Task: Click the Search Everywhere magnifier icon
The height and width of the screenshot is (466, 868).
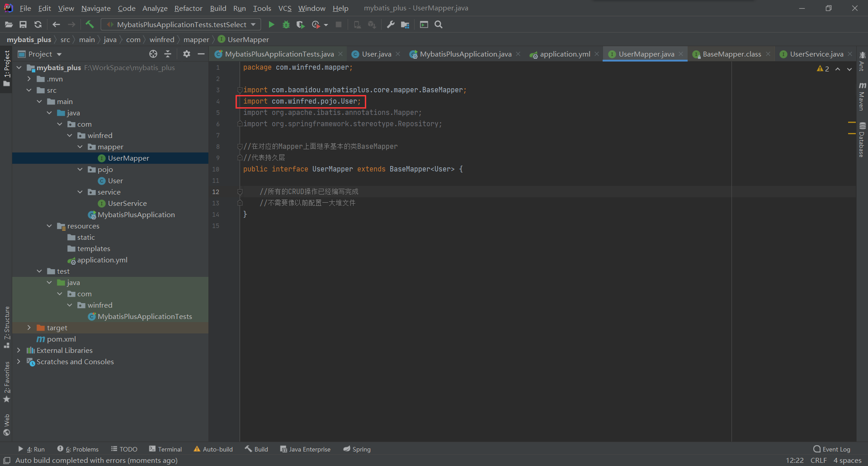Action: tap(439, 24)
